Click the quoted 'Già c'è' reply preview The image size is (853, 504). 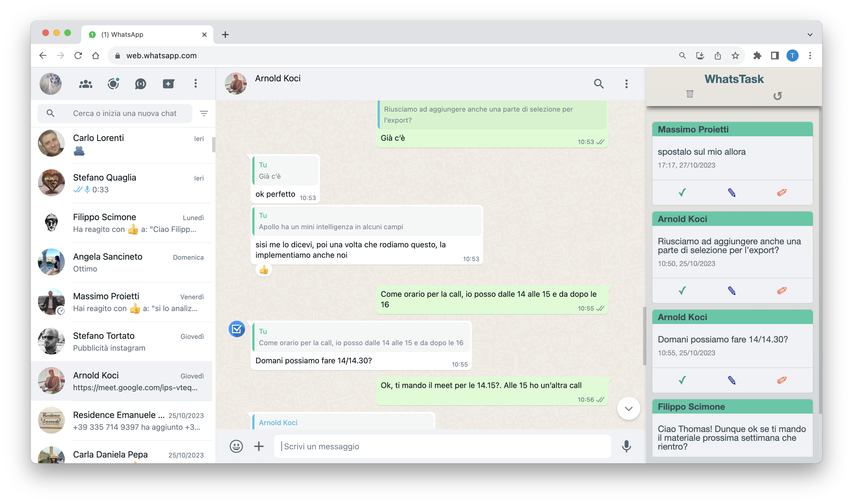click(x=285, y=170)
